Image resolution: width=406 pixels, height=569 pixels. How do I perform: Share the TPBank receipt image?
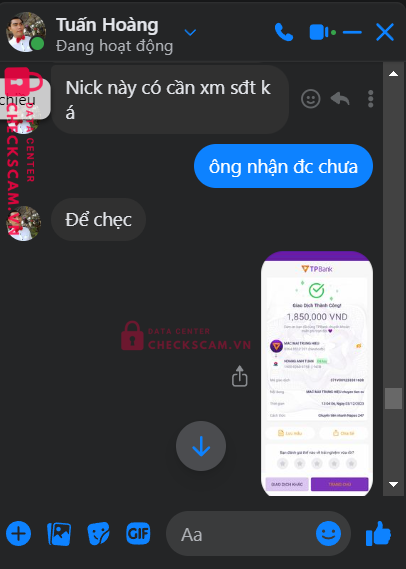click(239, 376)
